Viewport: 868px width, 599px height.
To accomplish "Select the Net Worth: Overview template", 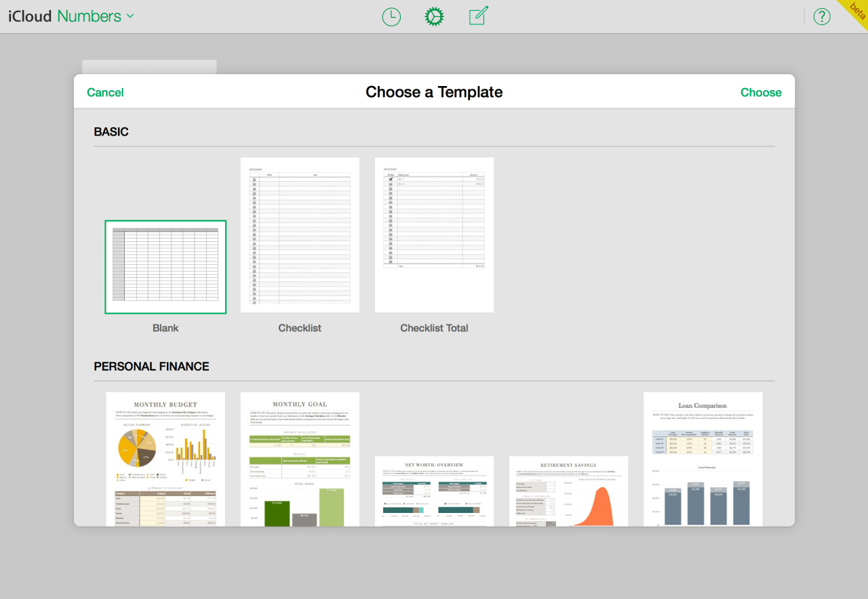I will click(434, 491).
